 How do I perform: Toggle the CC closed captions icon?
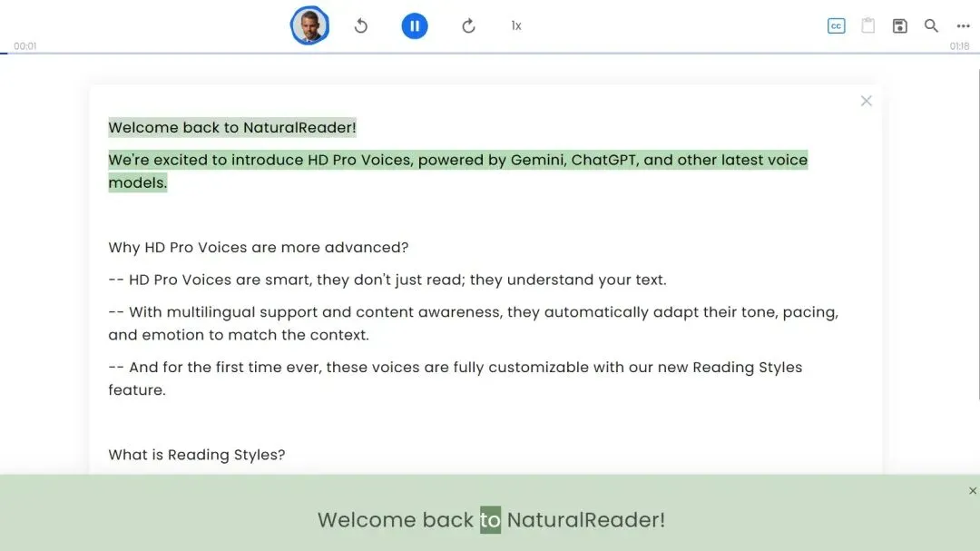click(837, 25)
